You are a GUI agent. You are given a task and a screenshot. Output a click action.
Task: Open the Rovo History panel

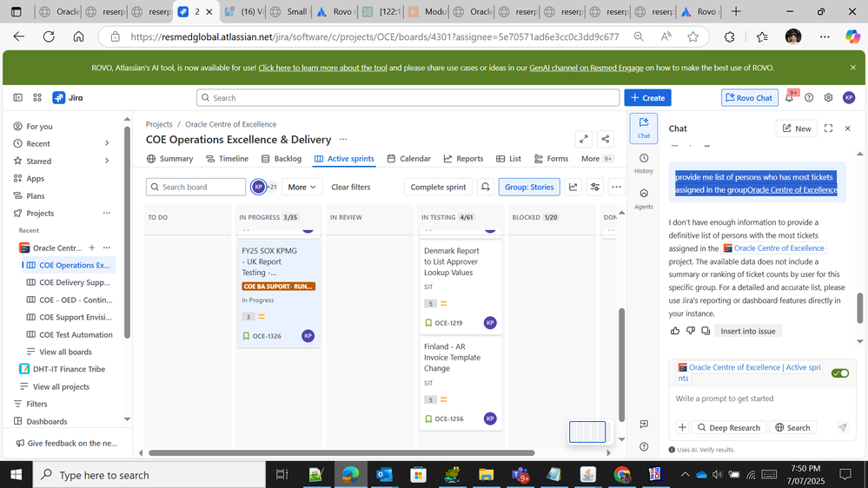643,163
